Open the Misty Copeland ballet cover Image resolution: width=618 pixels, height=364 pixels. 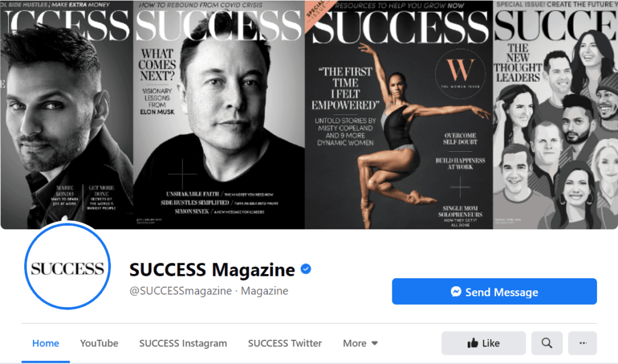[x=398, y=115]
